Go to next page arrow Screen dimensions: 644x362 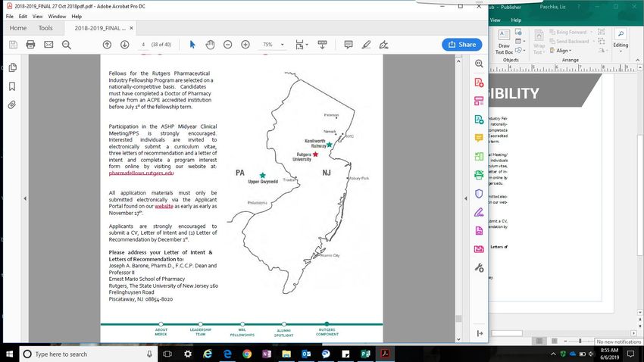coord(125,45)
